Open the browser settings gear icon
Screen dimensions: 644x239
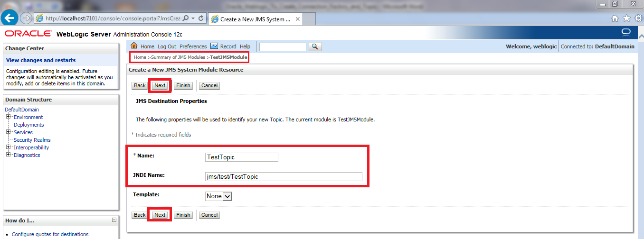638,18
